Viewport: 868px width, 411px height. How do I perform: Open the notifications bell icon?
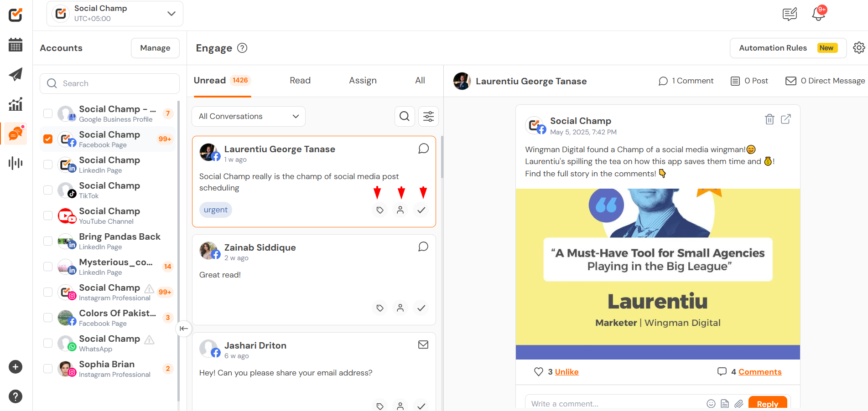coord(819,14)
